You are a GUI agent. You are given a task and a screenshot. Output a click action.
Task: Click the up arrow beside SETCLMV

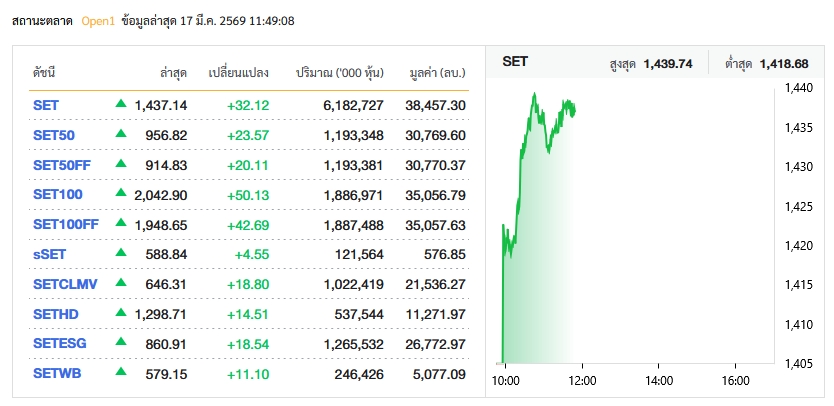121,283
